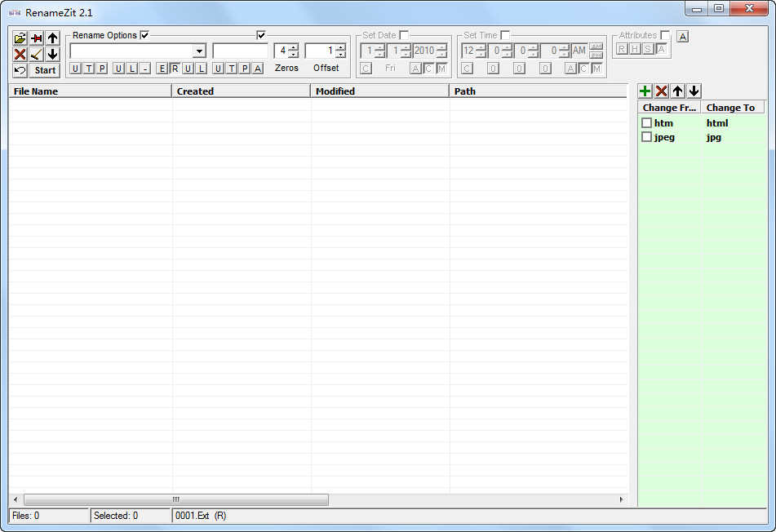Enable the Attributes checkbox

(665, 35)
